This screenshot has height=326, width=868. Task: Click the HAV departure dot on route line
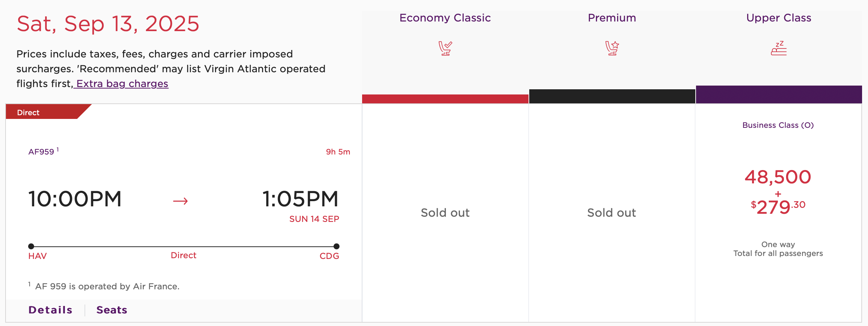coord(31,246)
